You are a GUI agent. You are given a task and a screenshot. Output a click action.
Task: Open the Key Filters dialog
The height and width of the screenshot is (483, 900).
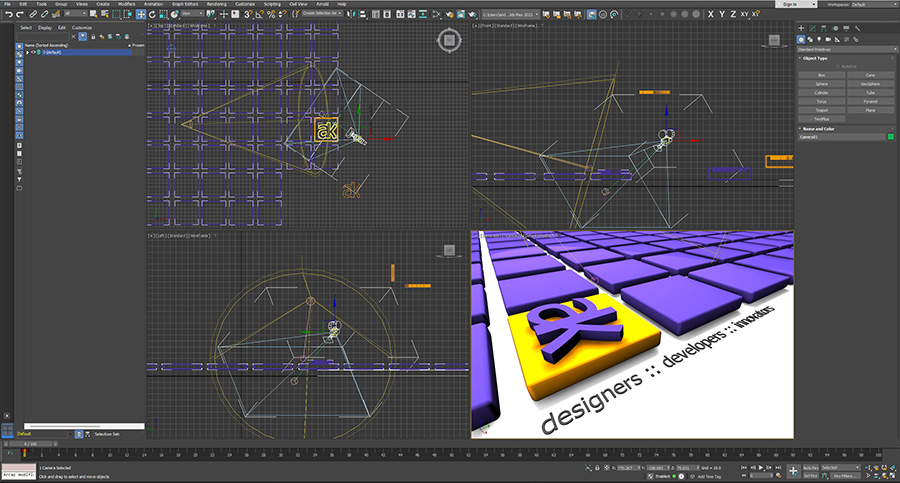845,476
